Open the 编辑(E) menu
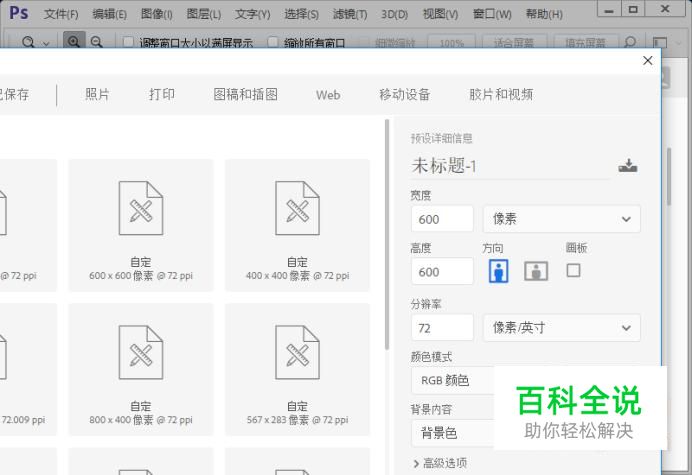 109,14
